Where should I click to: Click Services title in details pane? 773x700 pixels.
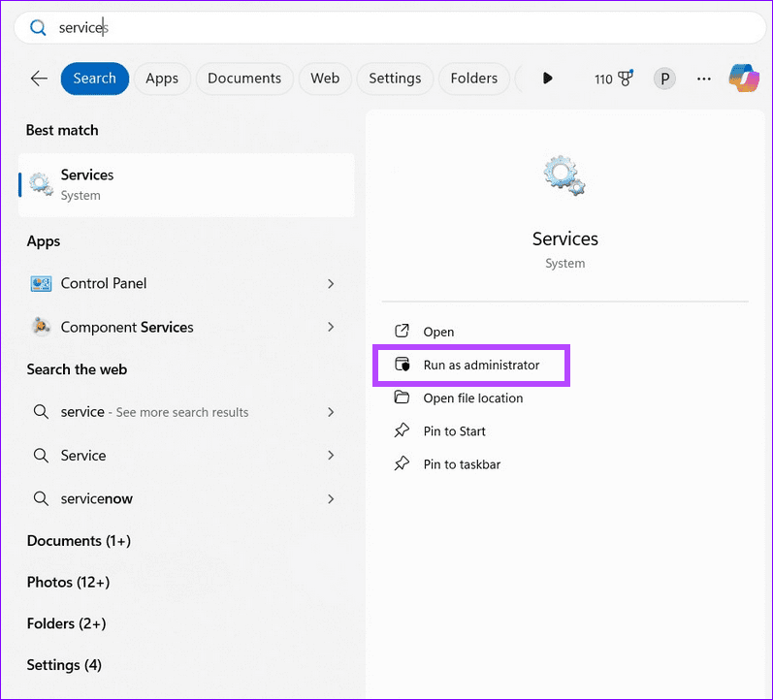(x=565, y=239)
